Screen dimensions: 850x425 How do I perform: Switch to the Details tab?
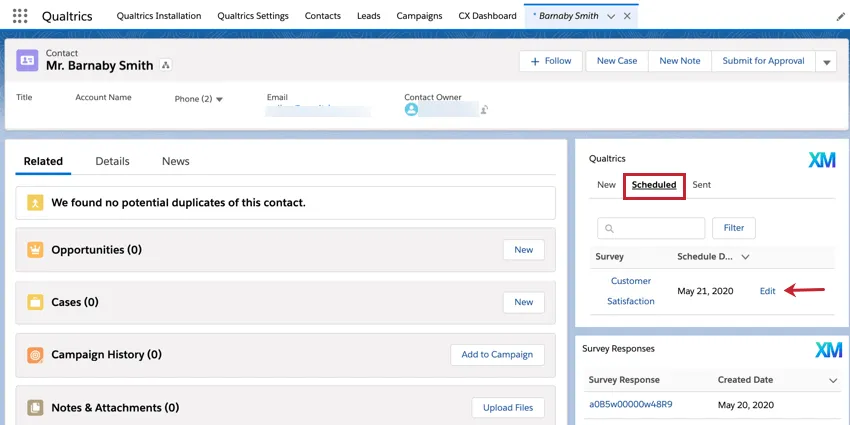[112, 161]
